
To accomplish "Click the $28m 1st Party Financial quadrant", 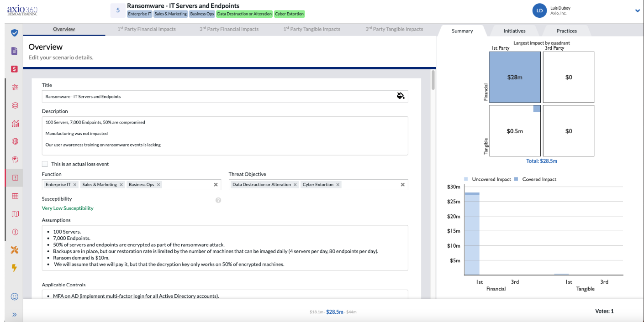I will [x=515, y=77].
